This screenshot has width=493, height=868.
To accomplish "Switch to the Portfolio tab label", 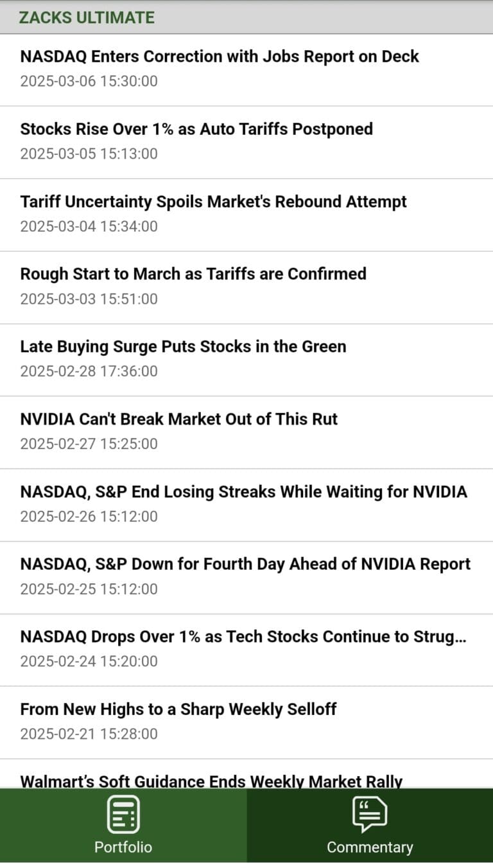I will pos(123,847).
